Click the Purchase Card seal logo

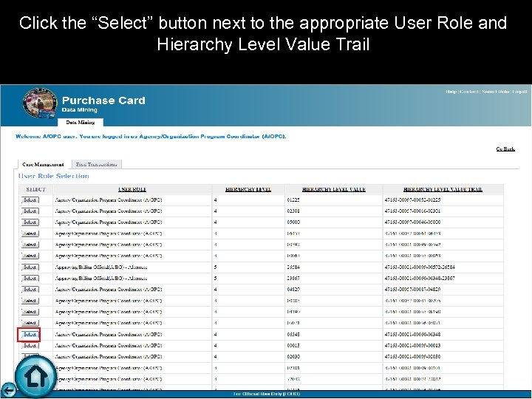pyautogui.click(x=40, y=103)
